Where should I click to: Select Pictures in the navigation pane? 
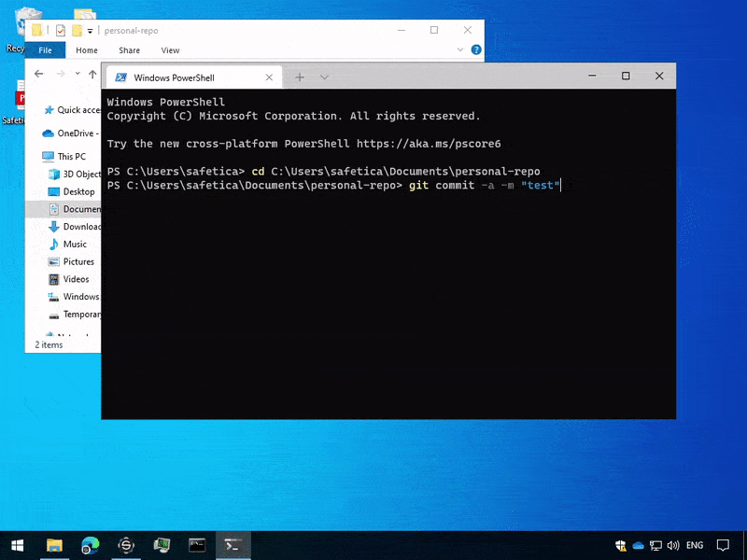tap(78, 262)
